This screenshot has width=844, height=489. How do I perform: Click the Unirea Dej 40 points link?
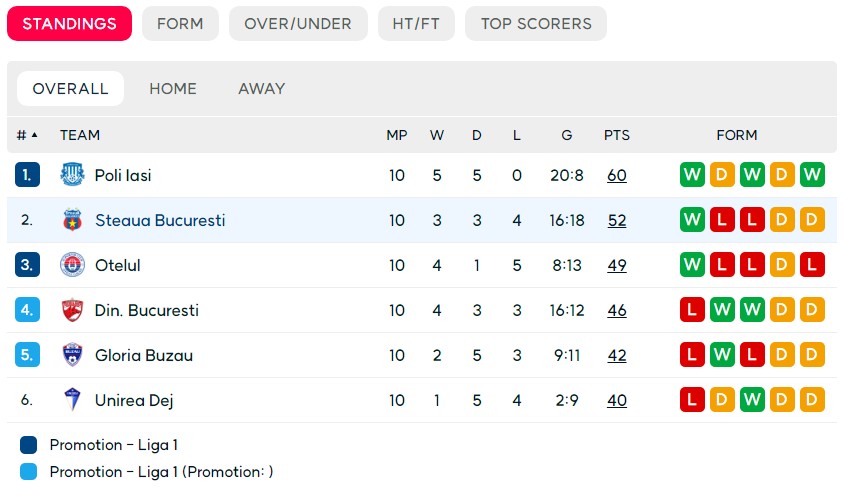pos(617,400)
